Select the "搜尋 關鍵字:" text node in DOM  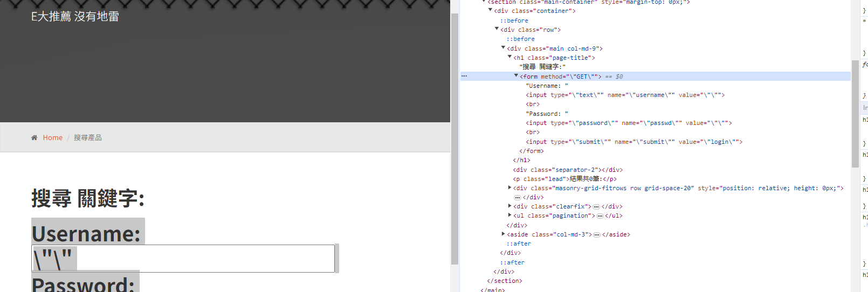tap(542, 67)
